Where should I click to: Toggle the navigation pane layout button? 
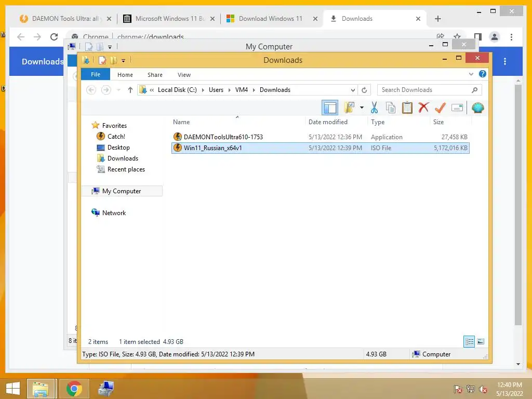click(x=330, y=108)
